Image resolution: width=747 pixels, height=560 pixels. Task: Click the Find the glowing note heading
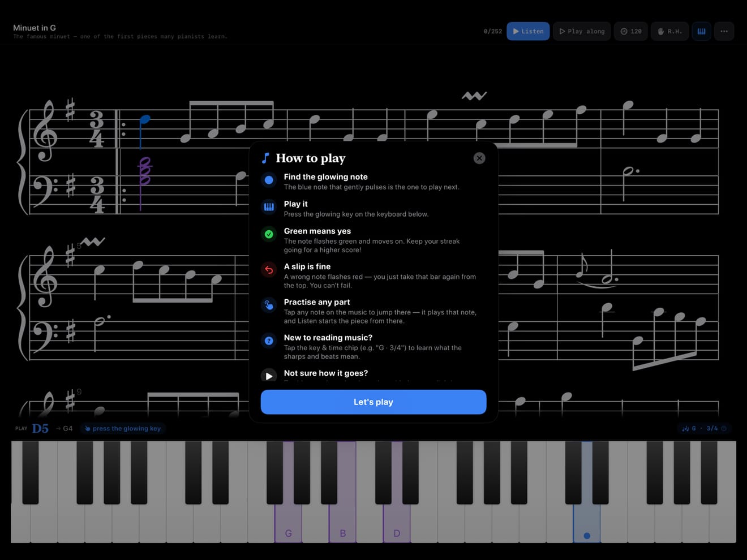326,177
